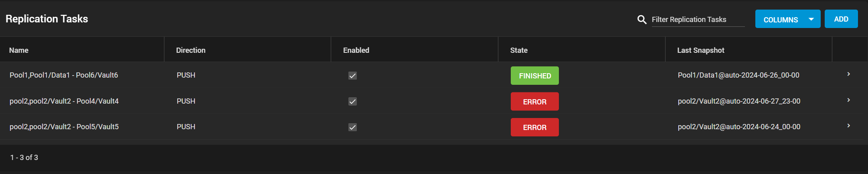
Task: Click the ADD replication task button
Action: pyautogui.click(x=841, y=19)
